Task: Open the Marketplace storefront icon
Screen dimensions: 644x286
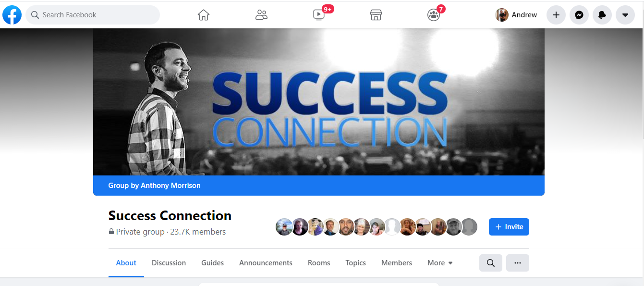Action: tap(376, 15)
